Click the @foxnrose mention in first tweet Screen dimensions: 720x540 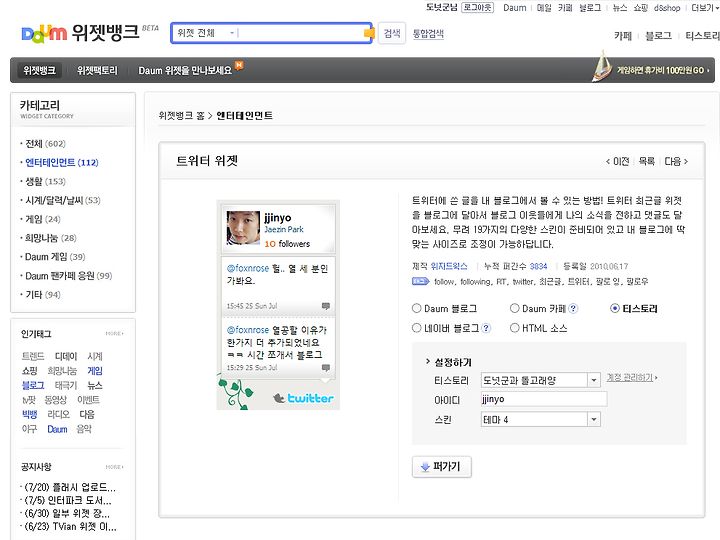(x=248, y=268)
